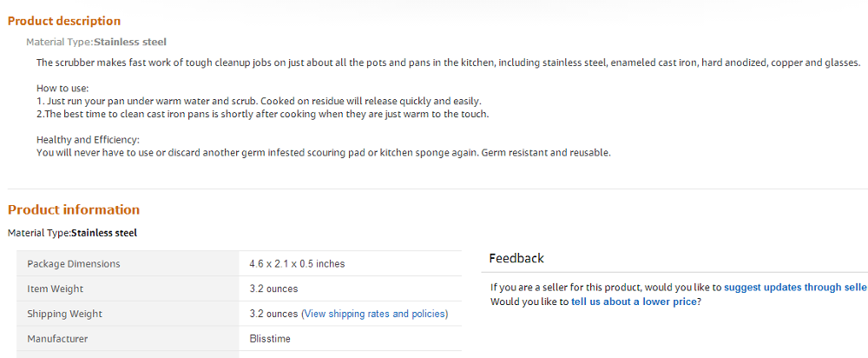Screen dimensions: 868x358
Task: Select the Package Dimensions row label
Action: tap(74, 263)
